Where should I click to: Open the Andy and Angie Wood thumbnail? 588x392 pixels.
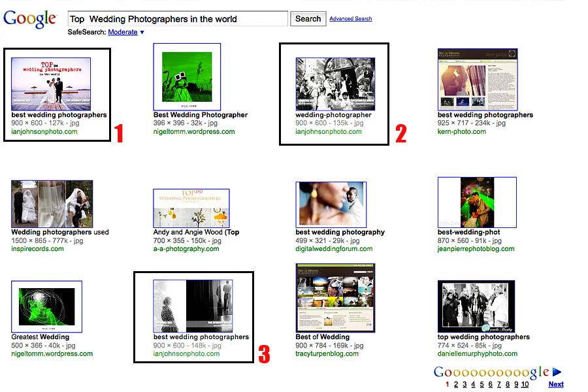click(x=191, y=208)
